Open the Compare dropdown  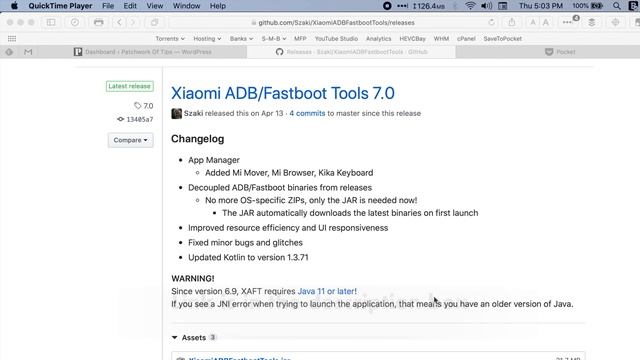pos(131,140)
